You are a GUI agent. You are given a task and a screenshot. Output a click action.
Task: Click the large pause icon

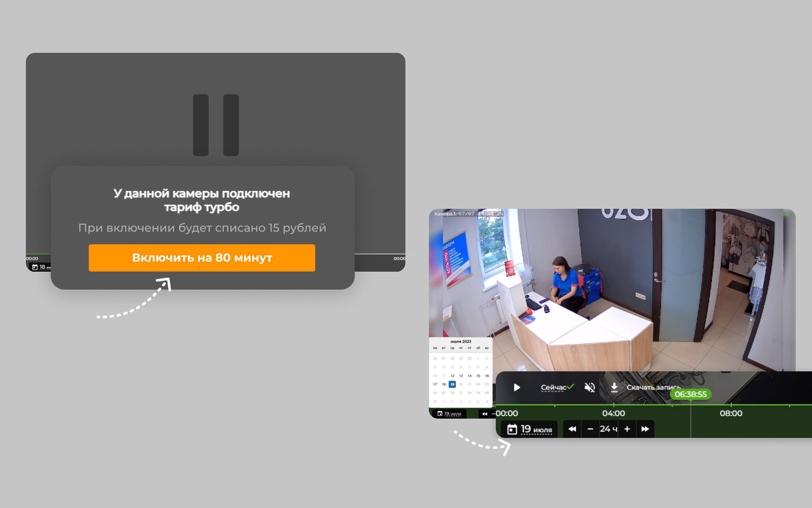216,125
